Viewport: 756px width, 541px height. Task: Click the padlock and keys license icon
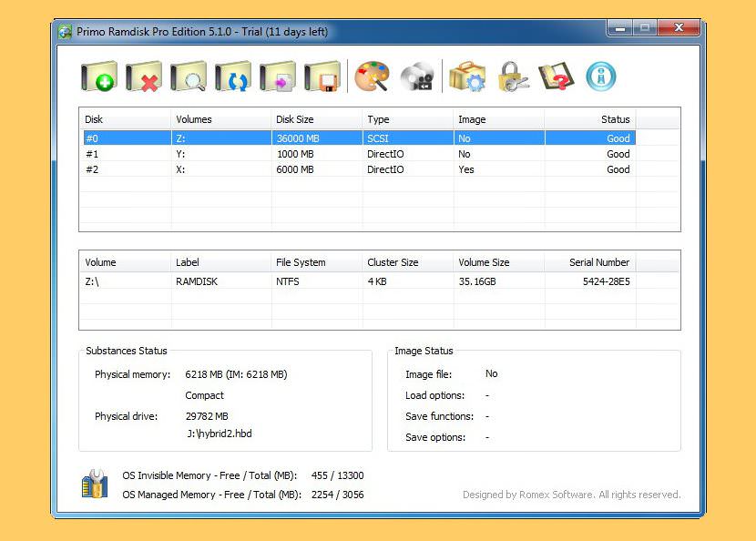pyautogui.click(x=513, y=77)
